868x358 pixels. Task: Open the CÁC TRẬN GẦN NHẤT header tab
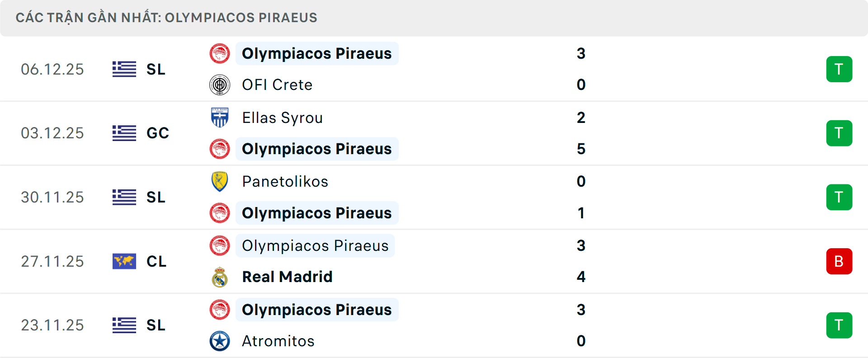click(x=167, y=18)
